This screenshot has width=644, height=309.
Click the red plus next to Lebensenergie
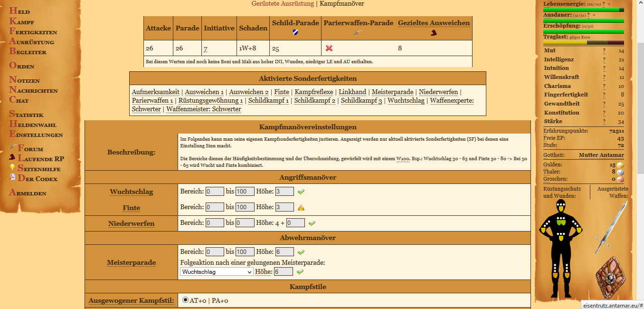609,4
